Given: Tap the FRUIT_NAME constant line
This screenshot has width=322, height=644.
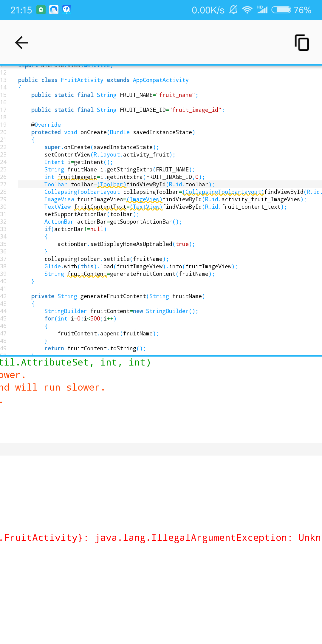Looking at the screenshot, I should [114, 95].
